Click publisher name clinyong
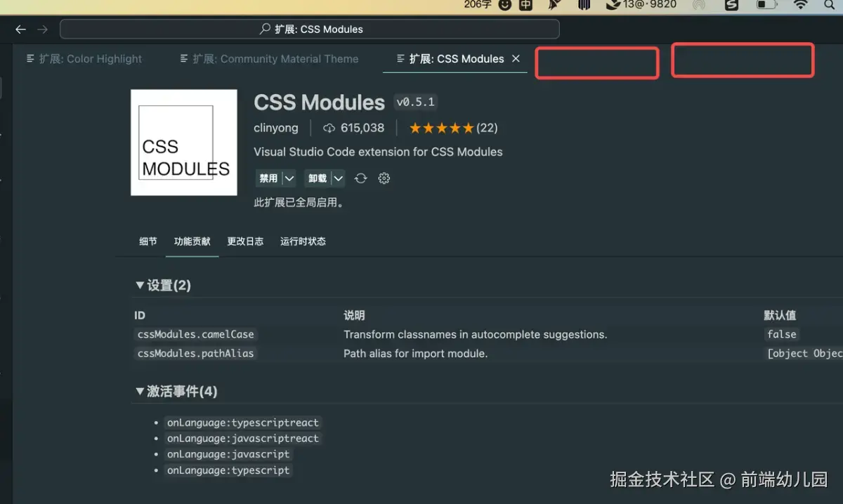This screenshot has height=504, width=843. click(276, 128)
